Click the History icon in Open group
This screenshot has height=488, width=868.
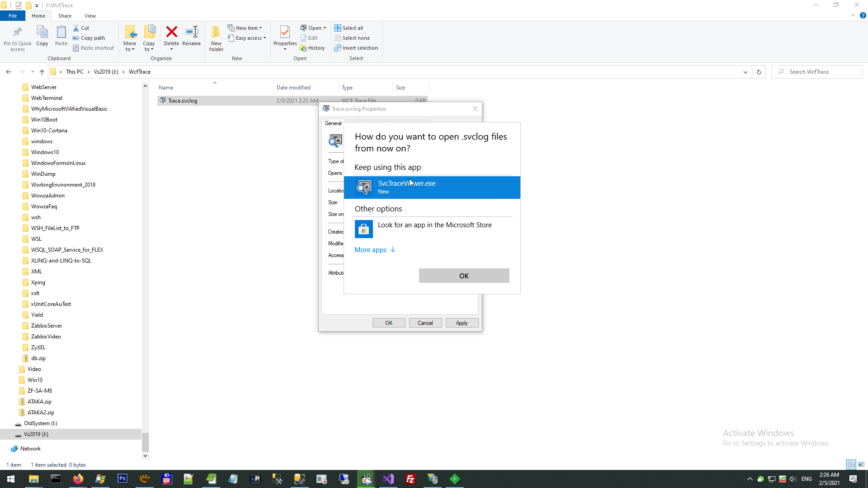tap(312, 48)
